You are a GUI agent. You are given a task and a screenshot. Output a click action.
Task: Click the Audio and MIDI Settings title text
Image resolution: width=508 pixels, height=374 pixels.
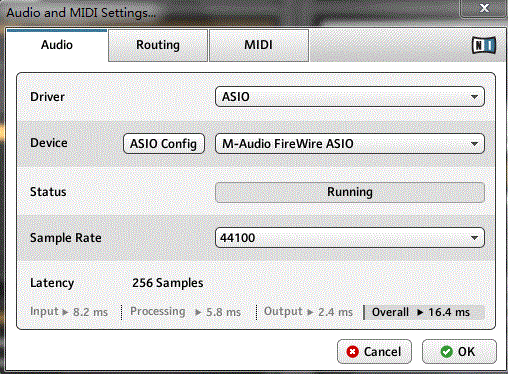[81, 13]
